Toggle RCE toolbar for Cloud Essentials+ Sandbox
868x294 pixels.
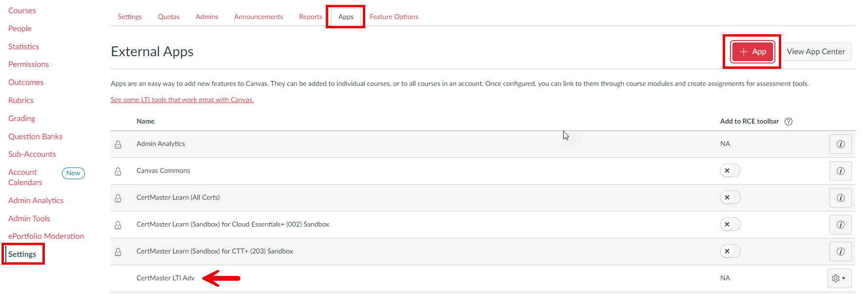[x=730, y=224]
